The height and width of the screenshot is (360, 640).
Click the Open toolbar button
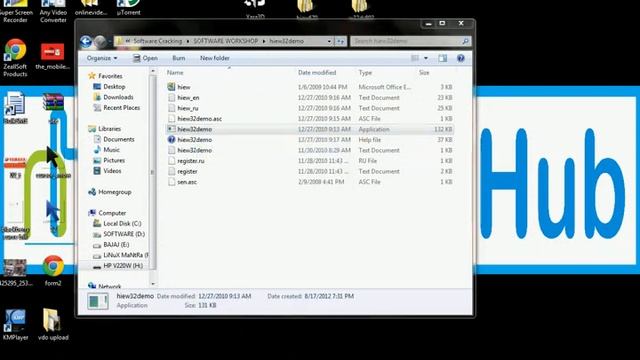[x=145, y=58]
